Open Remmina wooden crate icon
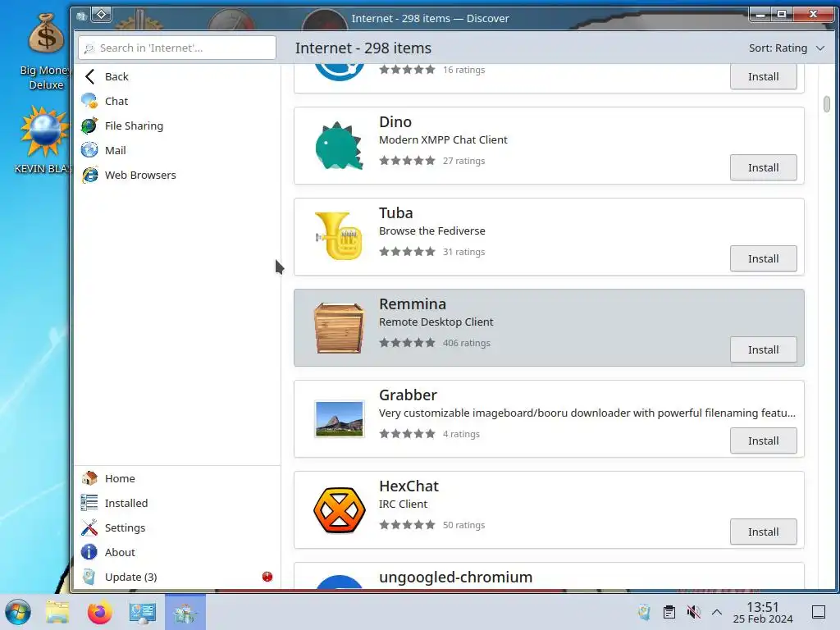 (x=339, y=328)
